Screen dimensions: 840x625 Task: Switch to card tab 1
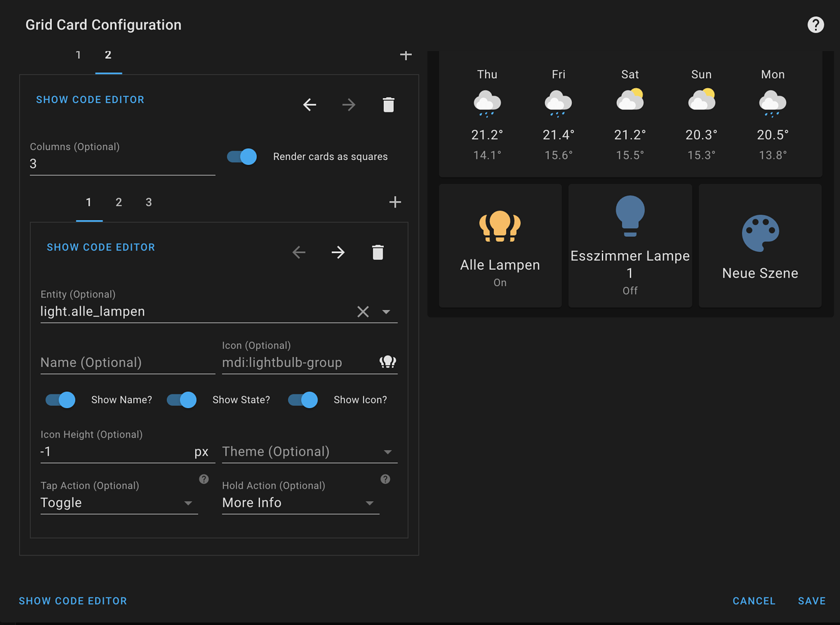point(78,55)
